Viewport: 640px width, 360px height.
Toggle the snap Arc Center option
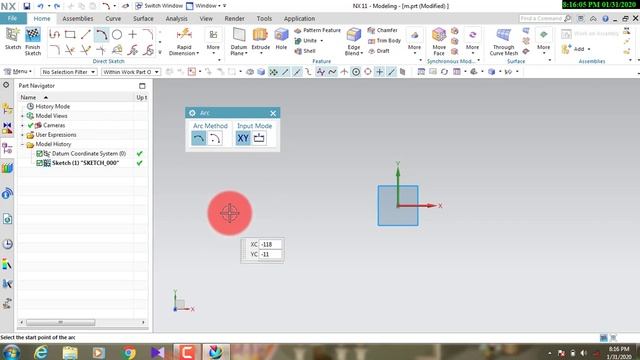(x=356, y=72)
